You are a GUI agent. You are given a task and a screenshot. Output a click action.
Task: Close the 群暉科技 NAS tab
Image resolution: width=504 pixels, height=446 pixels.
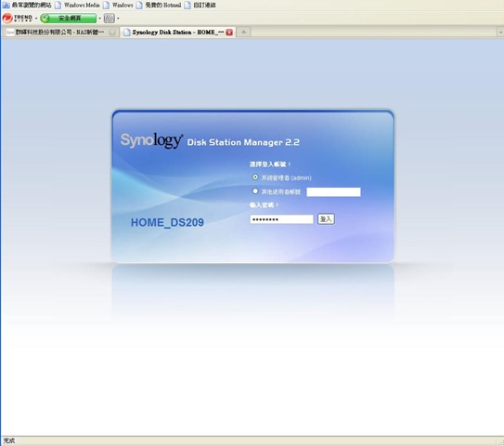112,33
